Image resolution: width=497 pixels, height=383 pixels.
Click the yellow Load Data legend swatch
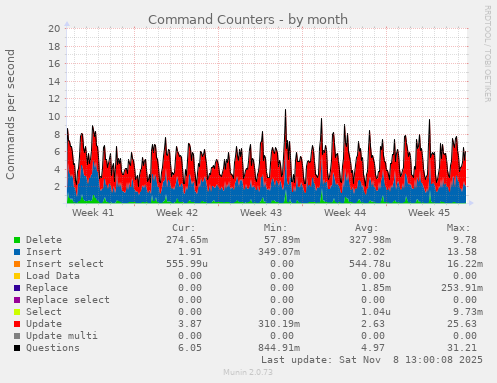click(x=17, y=276)
